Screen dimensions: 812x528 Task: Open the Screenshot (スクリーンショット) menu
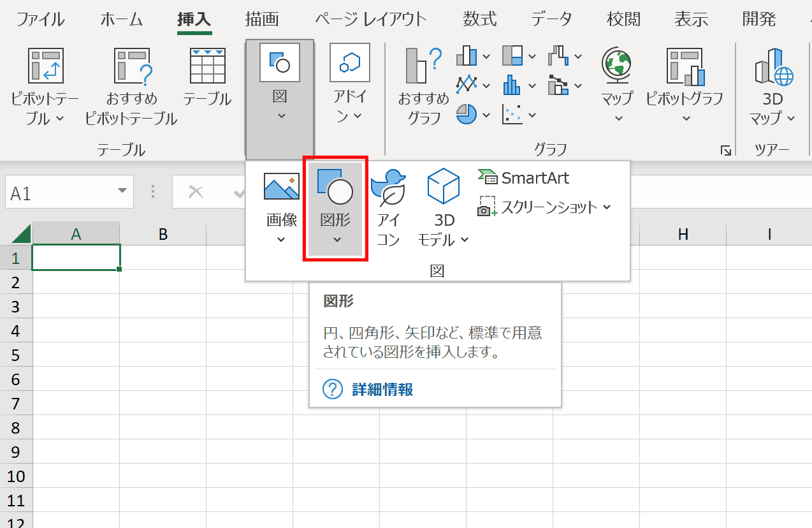pos(544,207)
